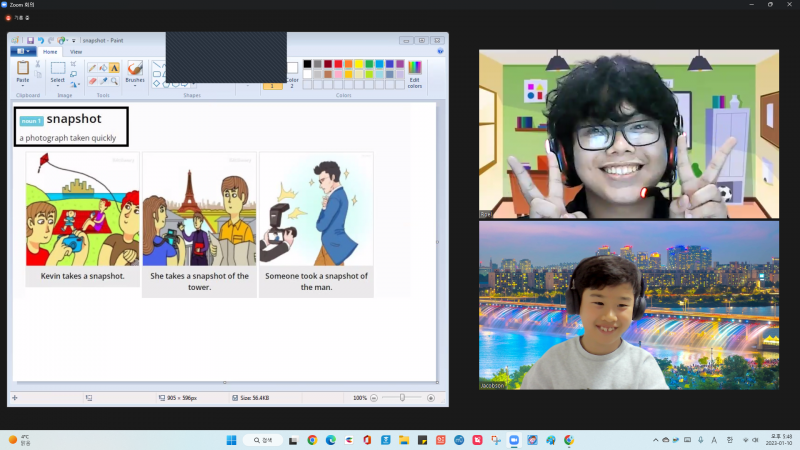Viewport: 800px width, 450px height.
Task: Click the Save icon in quick access toolbar
Action: pyautogui.click(x=30, y=40)
